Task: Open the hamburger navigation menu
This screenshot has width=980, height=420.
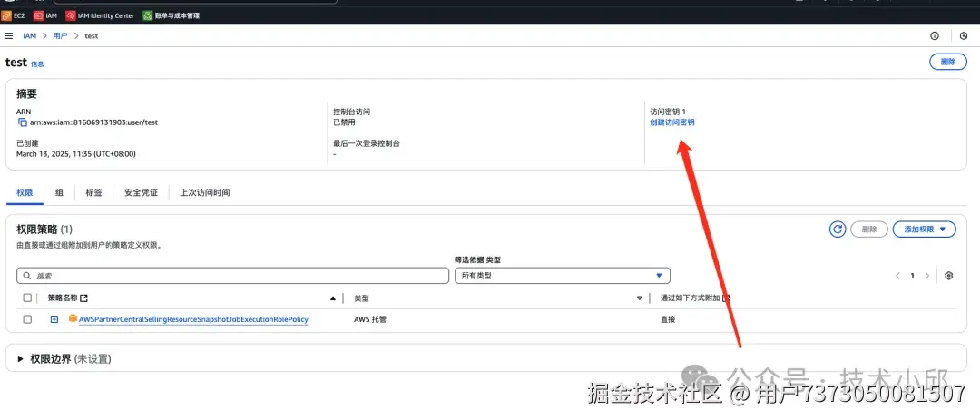Action: click(x=9, y=35)
